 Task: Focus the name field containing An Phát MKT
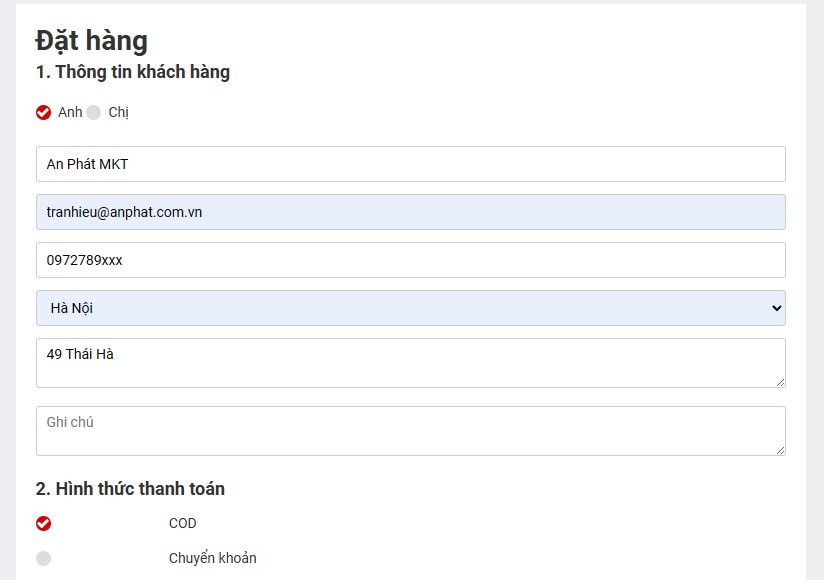[411, 164]
